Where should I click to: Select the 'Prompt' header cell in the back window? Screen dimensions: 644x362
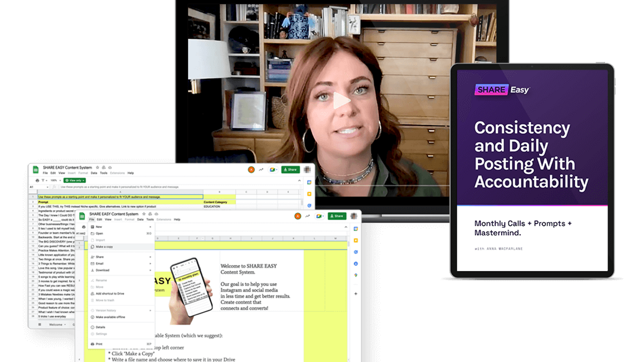click(120, 202)
